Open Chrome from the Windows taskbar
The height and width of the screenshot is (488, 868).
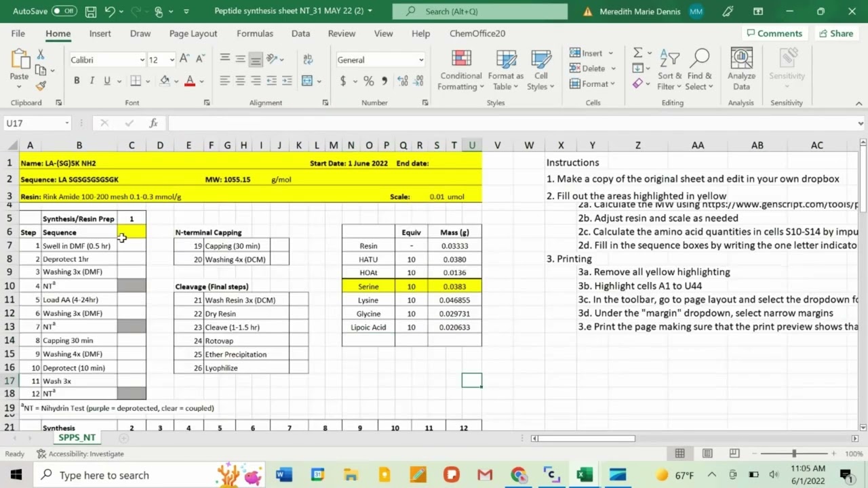tap(518, 474)
